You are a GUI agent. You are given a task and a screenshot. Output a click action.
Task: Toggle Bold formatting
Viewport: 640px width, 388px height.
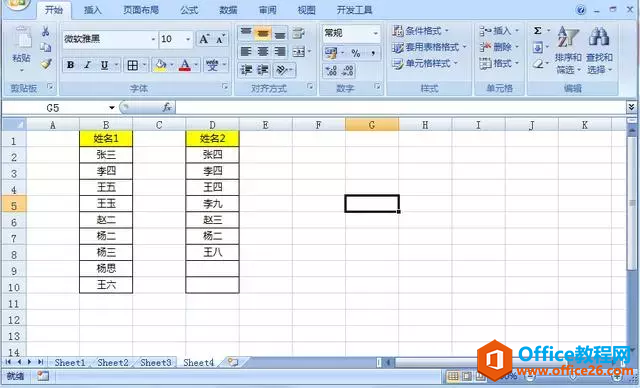point(71,65)
